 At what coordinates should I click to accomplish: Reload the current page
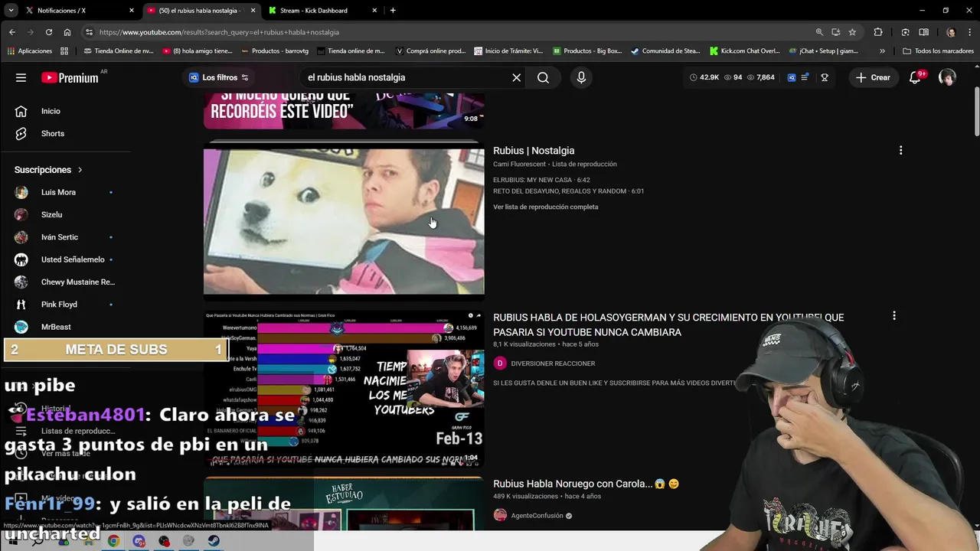tap(49, 32)
